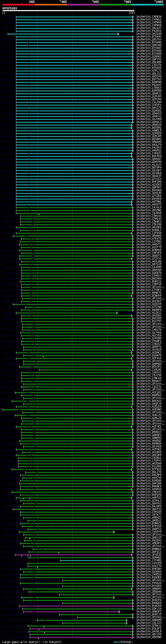Screen dimensions: 166x644
Task: Open UniRef100_A7E6T6 alignment entry
Action: point(149,239)
